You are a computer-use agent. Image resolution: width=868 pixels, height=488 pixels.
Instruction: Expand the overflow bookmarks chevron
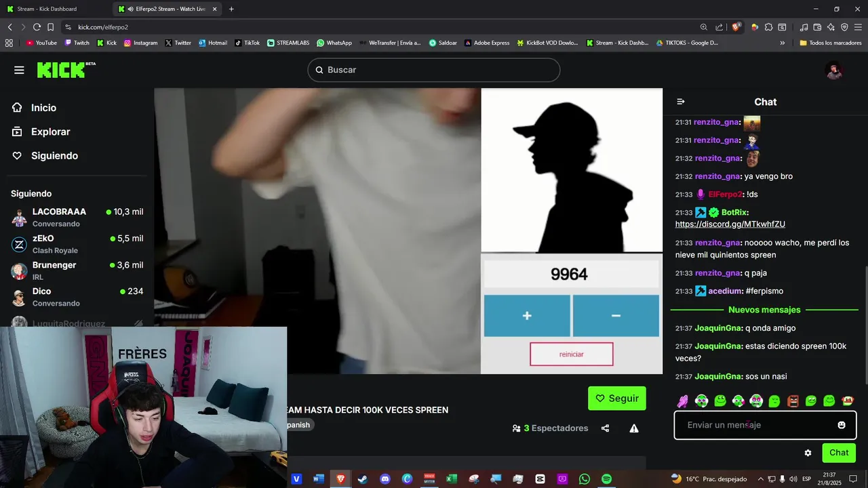[x=783, y=43]
